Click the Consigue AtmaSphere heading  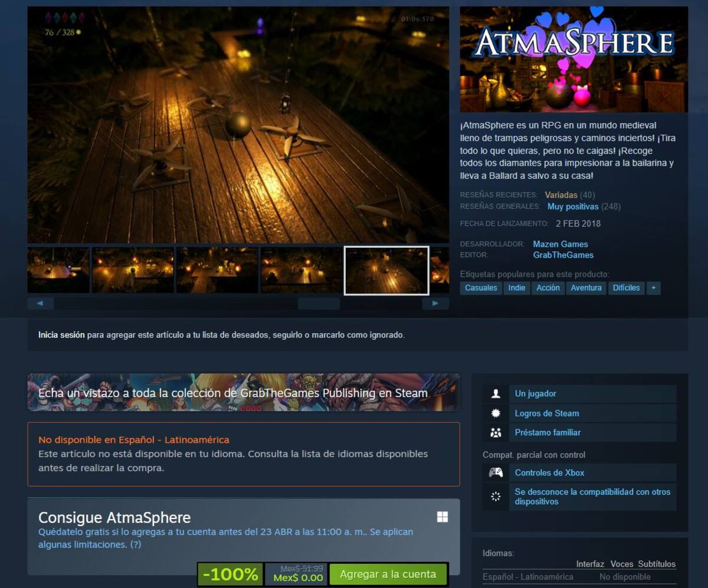(x=114, y=518)
